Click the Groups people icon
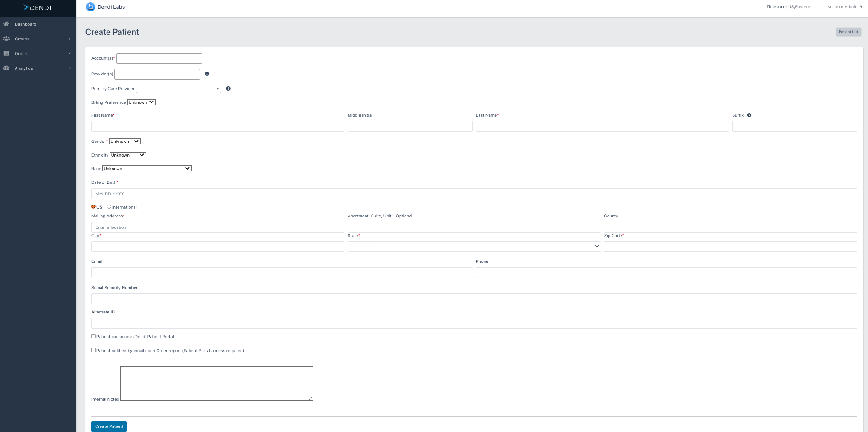Viewport: 868px width, 432px height. point(6,39)
